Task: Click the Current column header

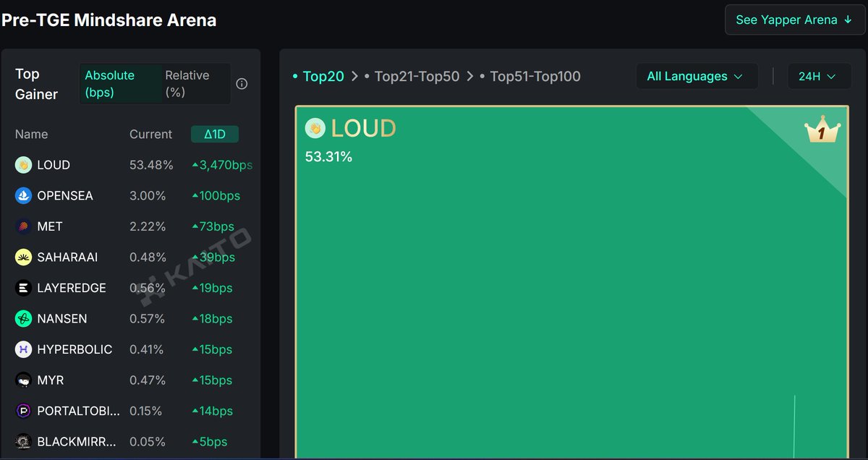Action: [x=150, y=134]
